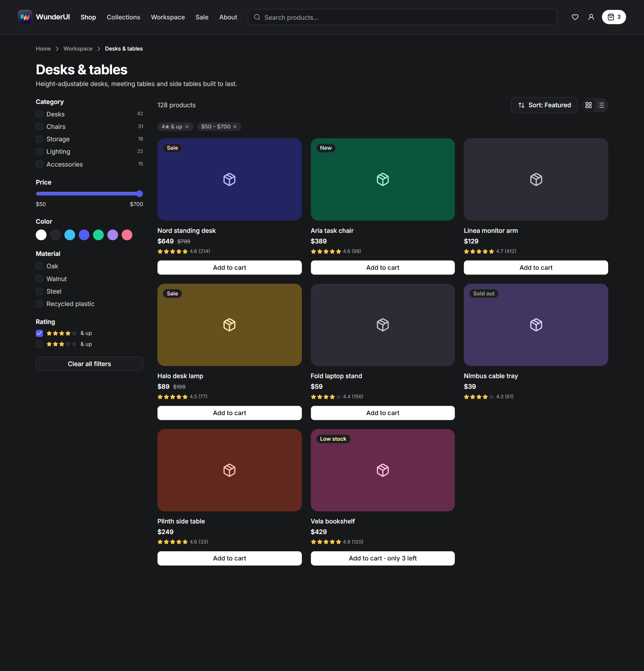Open the Nord standing desk title
Image resolution: width=644 pixels, height=671 pixels.
coord(187,231)
